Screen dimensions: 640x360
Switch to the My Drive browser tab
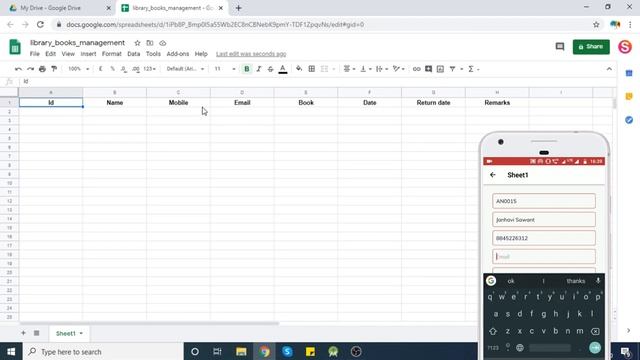pyautogui.click(x=58, y=8)
